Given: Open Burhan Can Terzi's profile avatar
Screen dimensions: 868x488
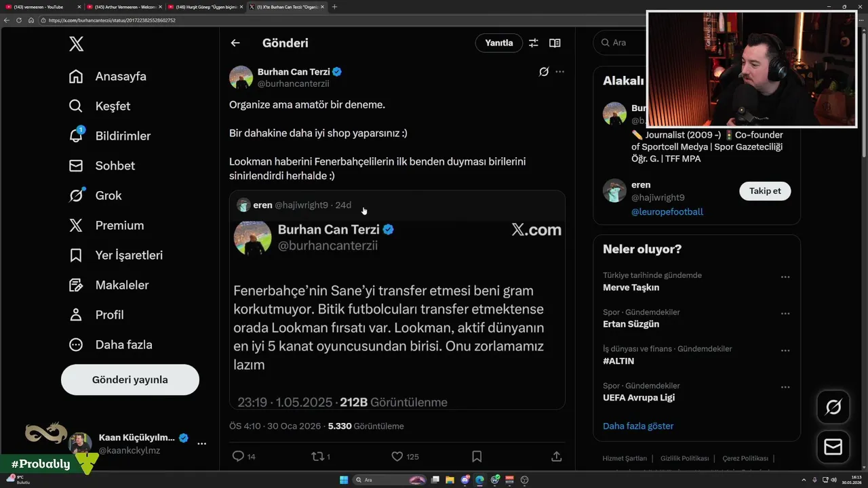Looking at the screenshot, I should tap(241, 77).
